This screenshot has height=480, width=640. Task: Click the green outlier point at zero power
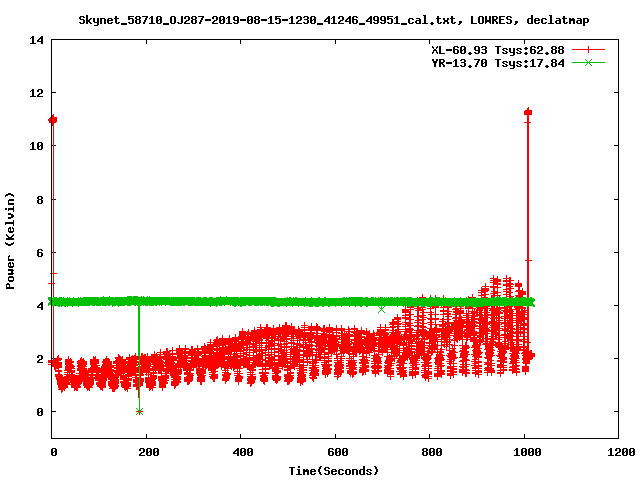pyautogui.click(x=139, y=411)
